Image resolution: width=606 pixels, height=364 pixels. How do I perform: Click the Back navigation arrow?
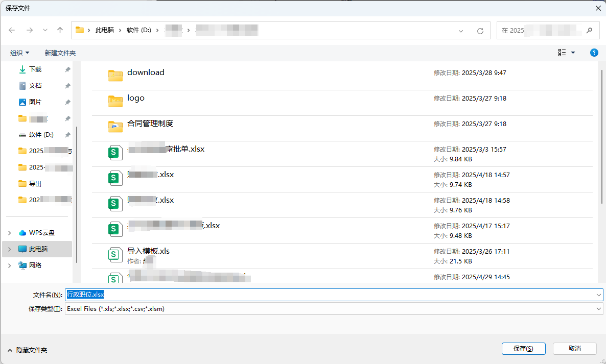[12, 31]
